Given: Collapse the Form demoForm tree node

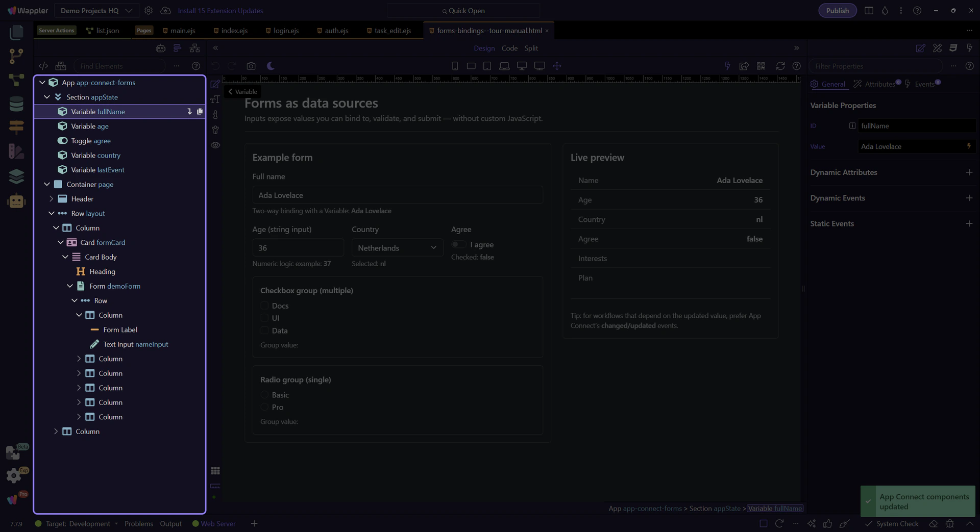Looking at the screenshot, I should point(70,286).
